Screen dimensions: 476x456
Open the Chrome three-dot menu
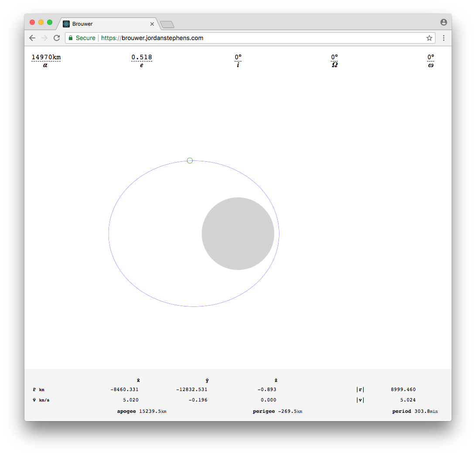pos(443,38)
